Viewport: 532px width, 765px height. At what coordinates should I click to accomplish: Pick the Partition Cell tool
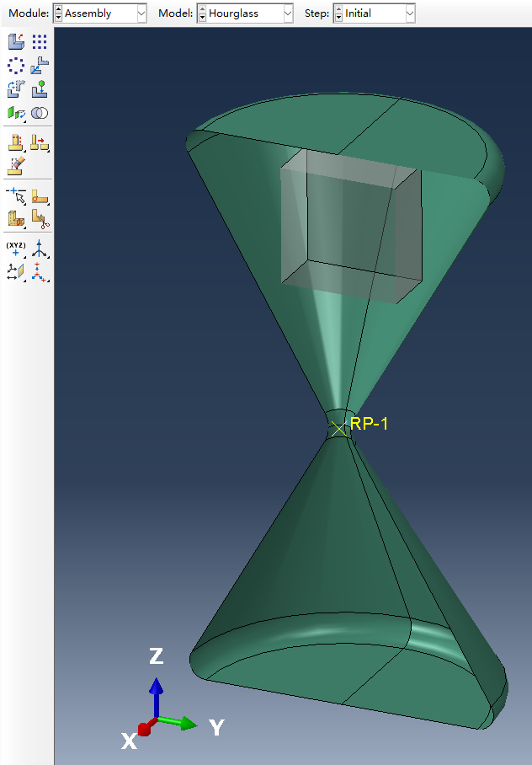coord(16,219)
